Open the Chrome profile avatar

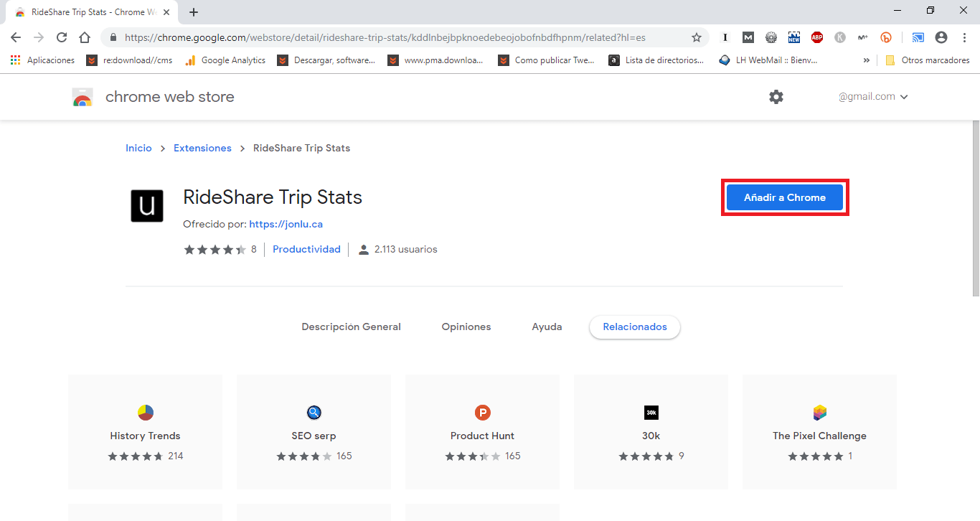click(x=941, y=37)
